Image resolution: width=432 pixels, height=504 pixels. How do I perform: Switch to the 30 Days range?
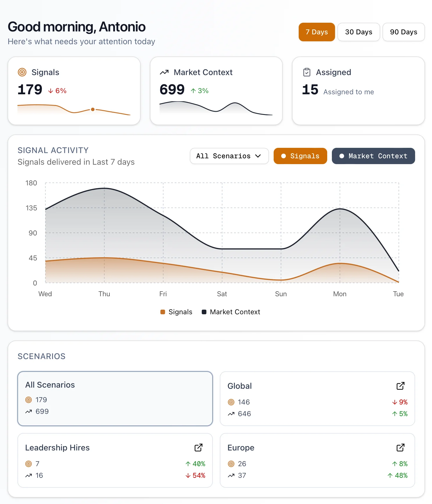pos(359,32)
